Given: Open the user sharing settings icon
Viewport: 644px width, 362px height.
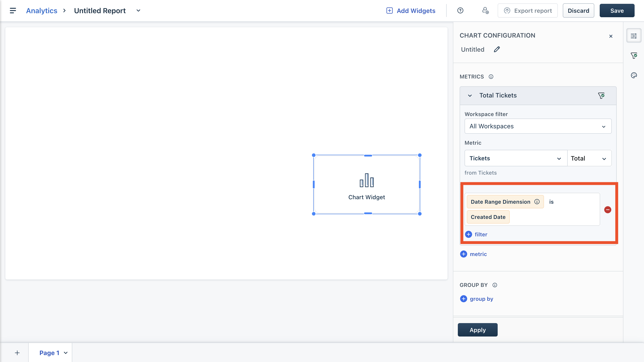Looking at the screenshot, I should 485,11.
